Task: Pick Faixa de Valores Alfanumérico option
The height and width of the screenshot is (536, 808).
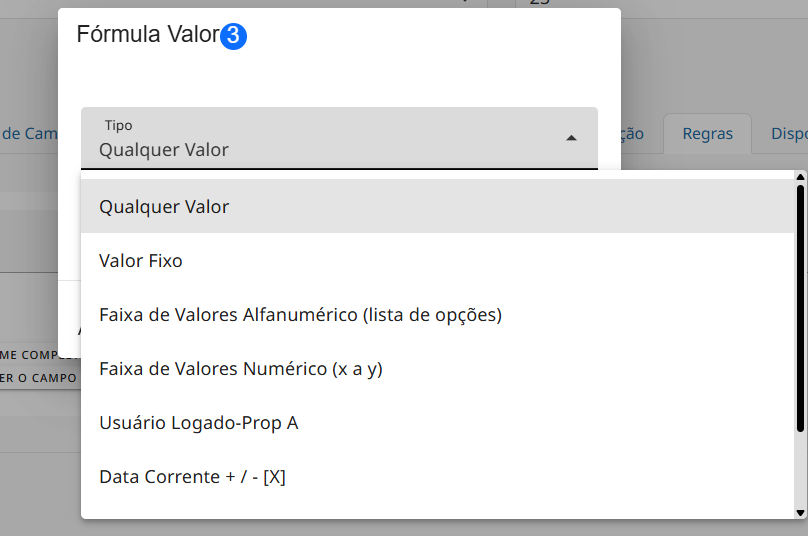Action: (x=437, y=314)
